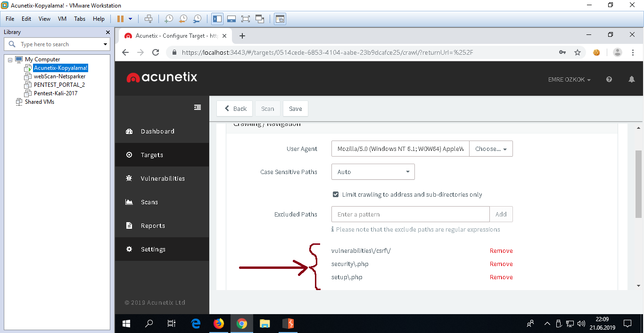Open the Acunetix help question mark icon
644x333 pixels.
pyautogui.click(x=609, y=80)
